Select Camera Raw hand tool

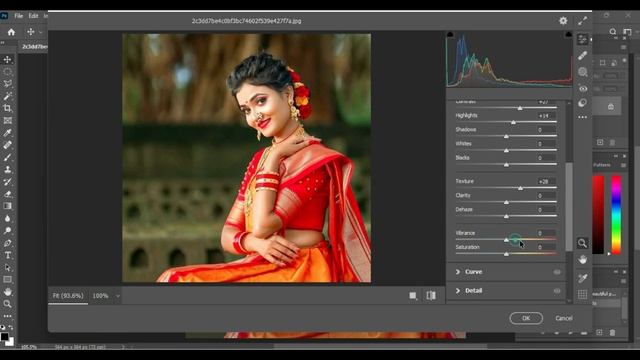pos(582,260)
